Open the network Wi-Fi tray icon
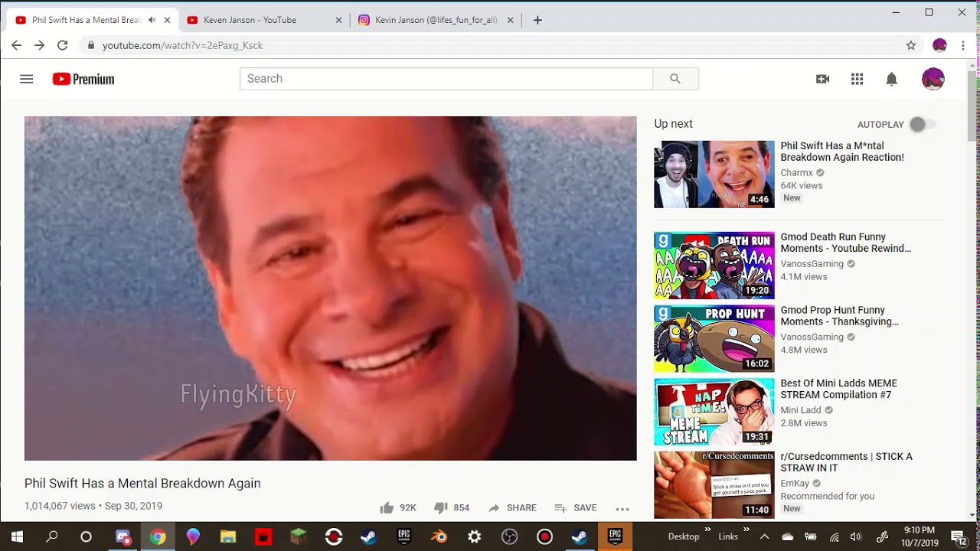Image resolution: width=980 pixels, height=551 pixels. click(x=835, y=537)
